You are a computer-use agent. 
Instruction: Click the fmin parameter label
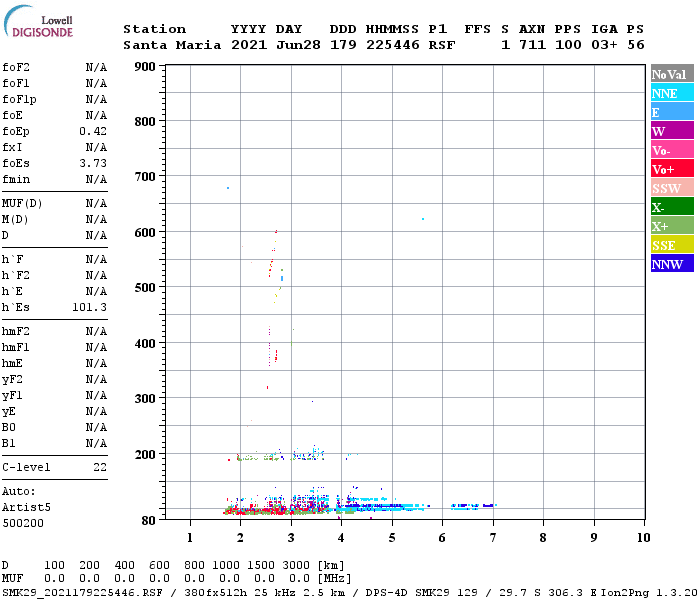(x=16, y=179)
